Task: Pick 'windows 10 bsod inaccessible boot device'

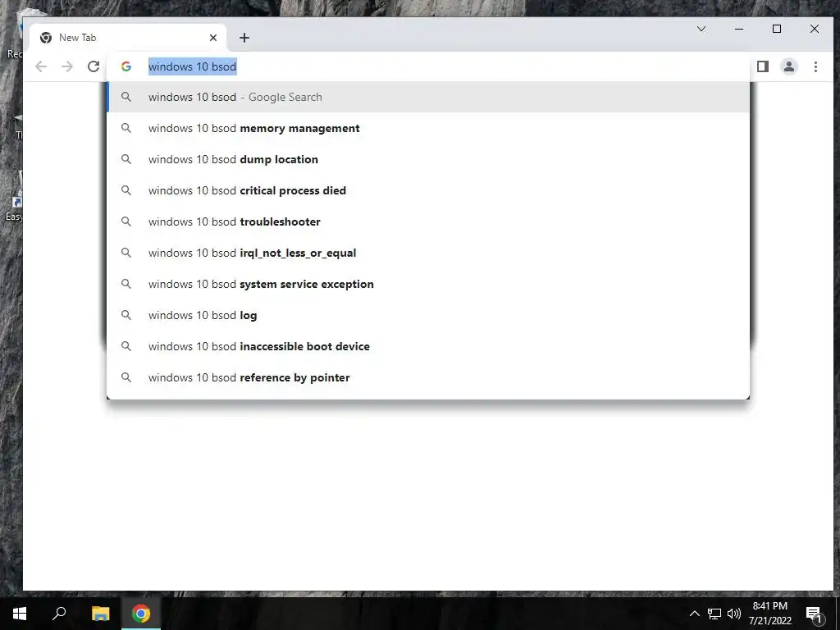Action: click(x=428, y=346)
